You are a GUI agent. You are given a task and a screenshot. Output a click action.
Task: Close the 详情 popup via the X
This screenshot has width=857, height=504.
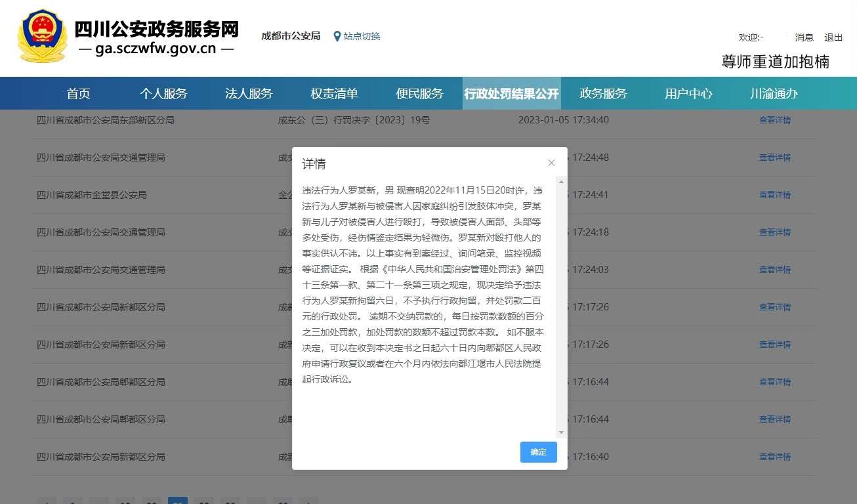click(x=551, y=162)
